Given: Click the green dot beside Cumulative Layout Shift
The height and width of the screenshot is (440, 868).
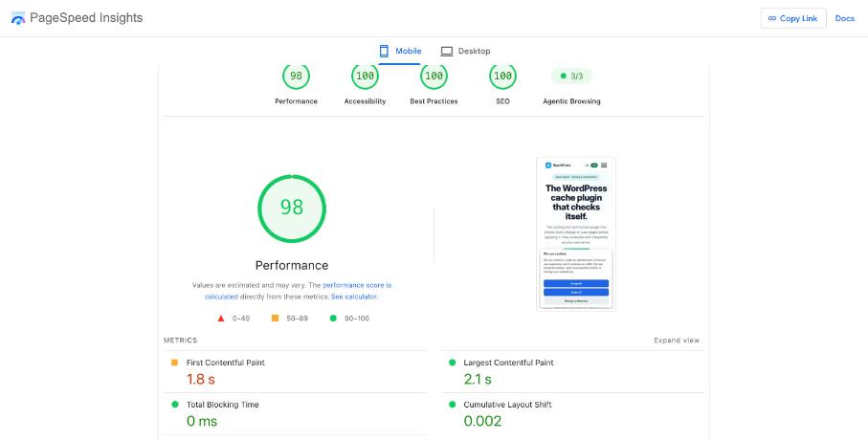Looking at the screenshot, I should [452, 405].
